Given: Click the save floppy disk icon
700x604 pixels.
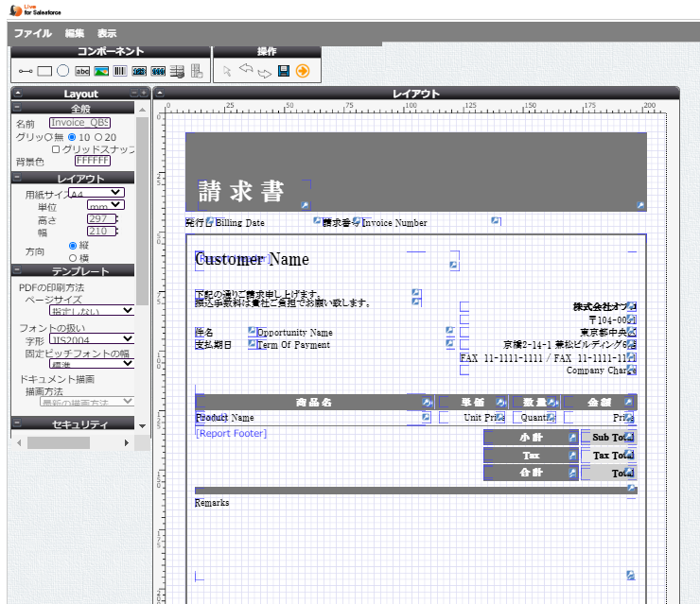Looking at the screenshot, I should (x=284, y=71).
